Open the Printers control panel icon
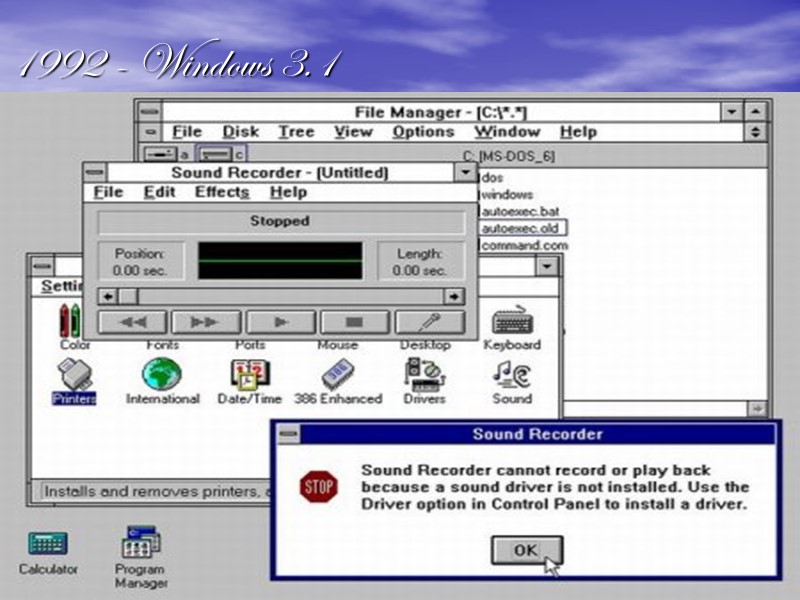Screen dimensions: 800x600 [x=74, y=381]
